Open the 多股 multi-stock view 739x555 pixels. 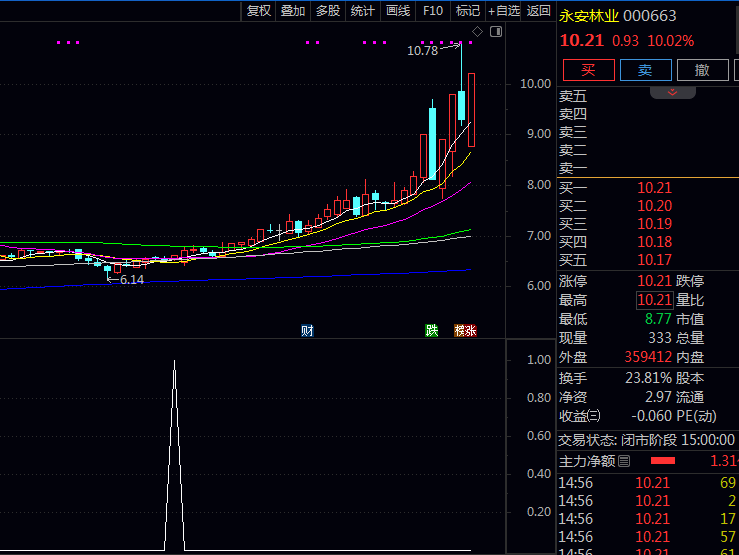pyautogui.click(x=328, y=11)
